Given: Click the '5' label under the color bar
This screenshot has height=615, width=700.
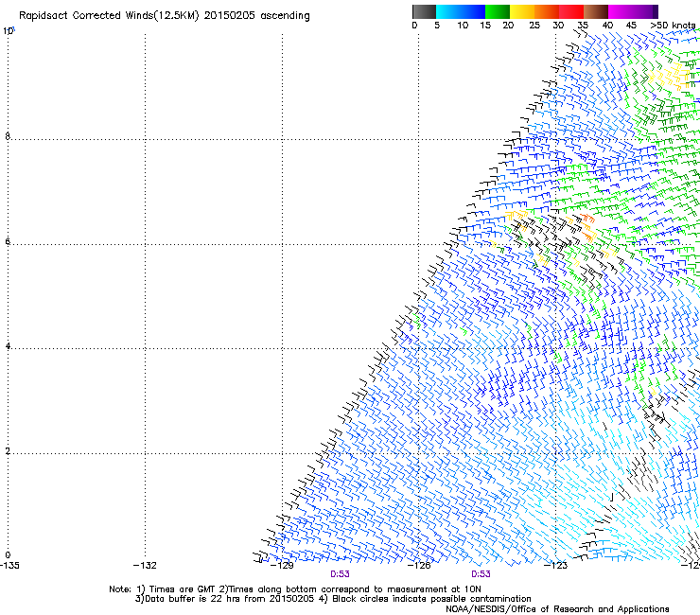Looking at the screenshot, I should point(437,26).
